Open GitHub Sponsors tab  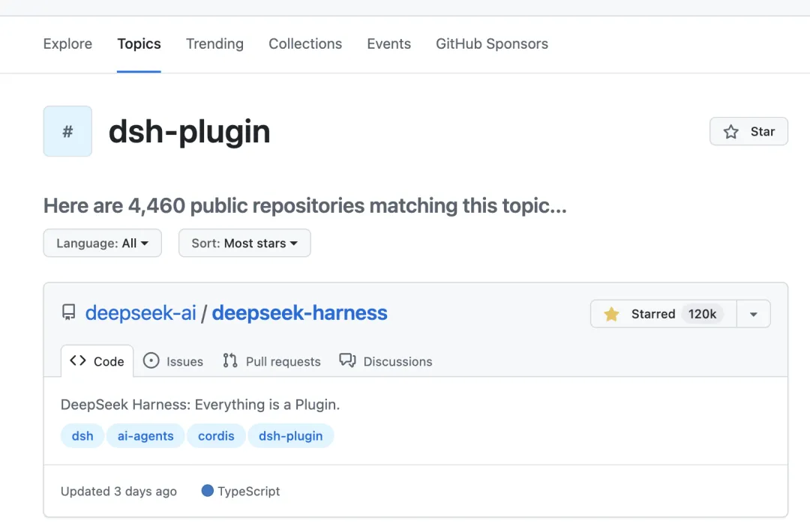492,44
